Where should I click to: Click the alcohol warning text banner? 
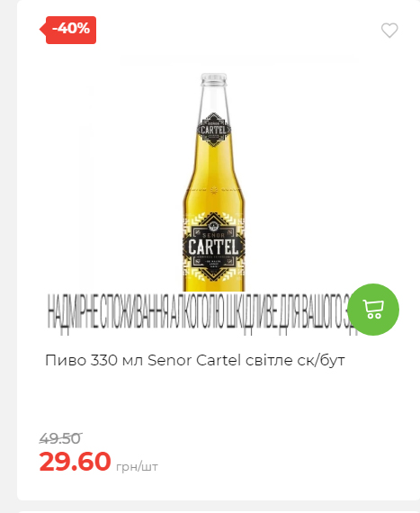tap(198, 312)
